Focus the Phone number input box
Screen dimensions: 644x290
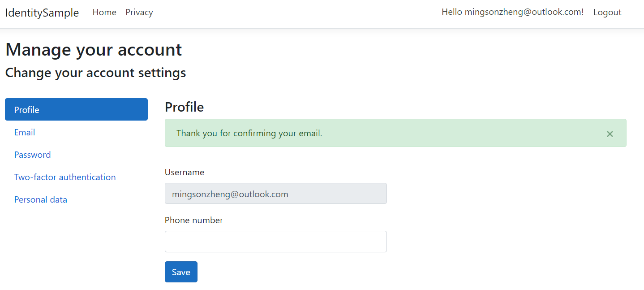(275, 242)
